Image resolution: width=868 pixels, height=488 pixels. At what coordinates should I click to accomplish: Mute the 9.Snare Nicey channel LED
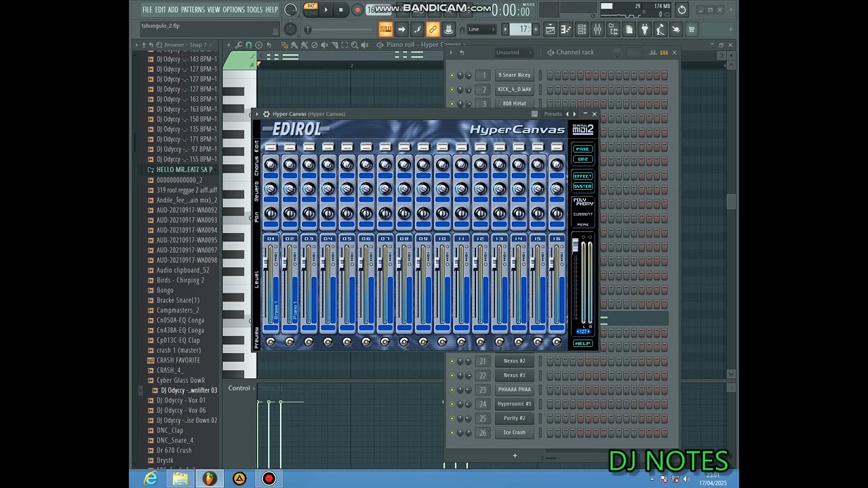(x=452, y=75)
